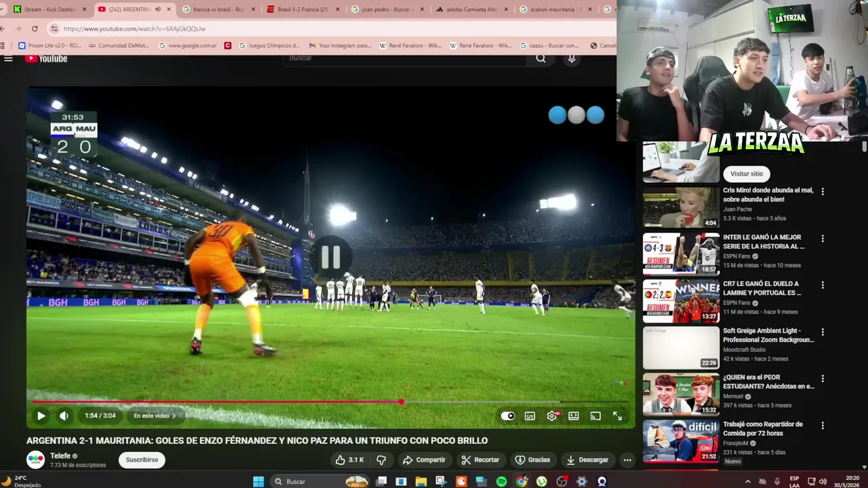Image resolution: width=868 pixels, height=488 pixels.
Task: Open 'INTER LE GANÓ LA MEJOR SERIE' video thumbnail
Action: tap(681, 253)
